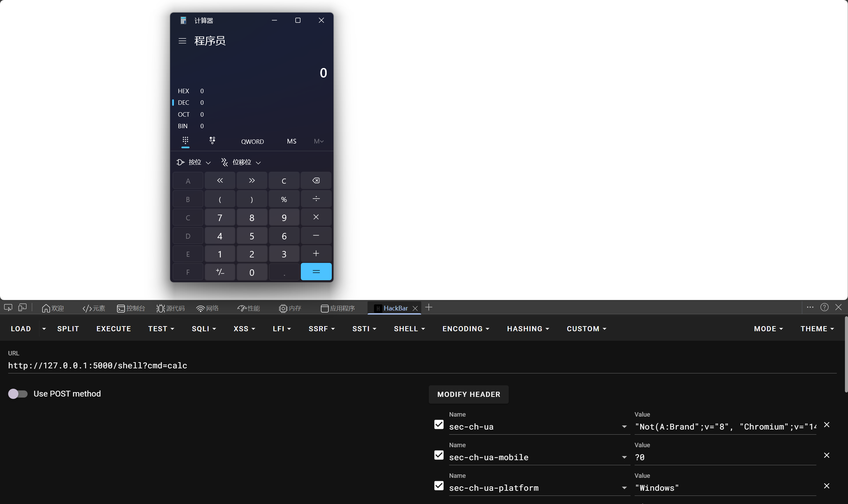Click the right shift >> key

tap(252, 181)
